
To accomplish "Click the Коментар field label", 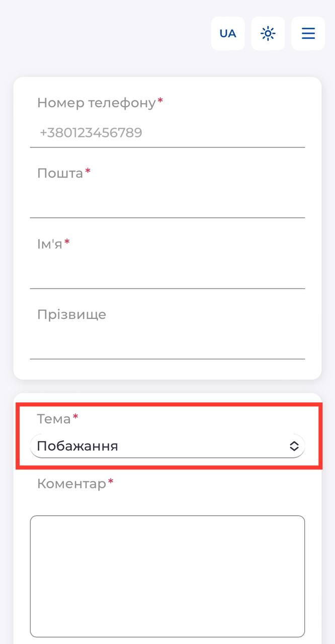I will pos(71,484).
